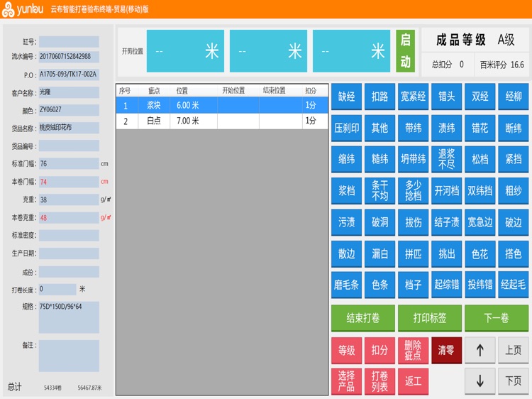Select the 破边 defect button

click(x=514, y=222)
